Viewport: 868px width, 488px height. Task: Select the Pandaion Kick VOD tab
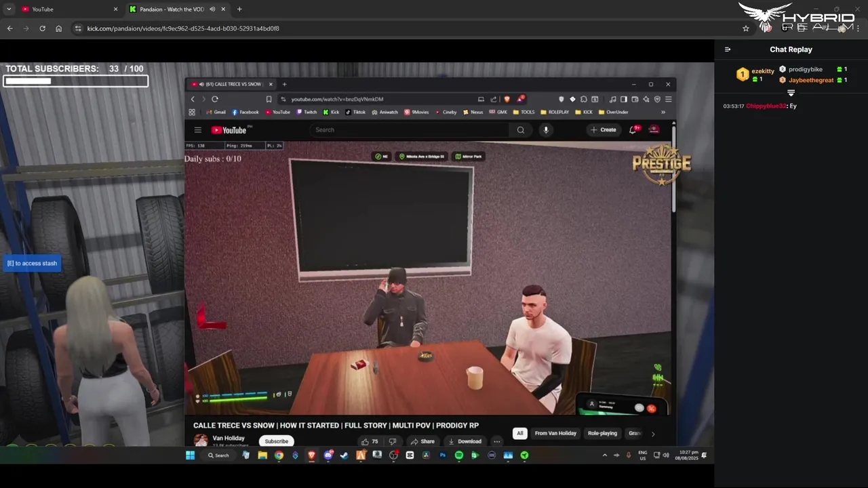point(176,9)
